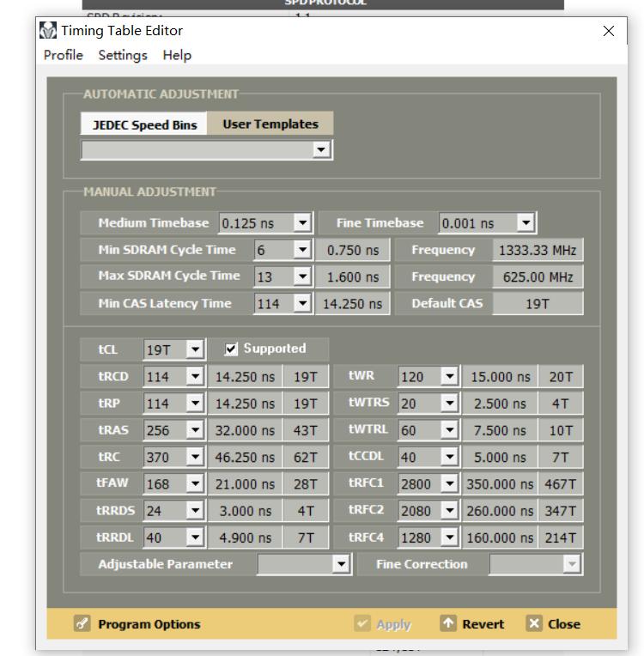Select the JEDEC Speed Bins tab
The width and height of the screenshot is (644, 656).
[x=144, y=125]
